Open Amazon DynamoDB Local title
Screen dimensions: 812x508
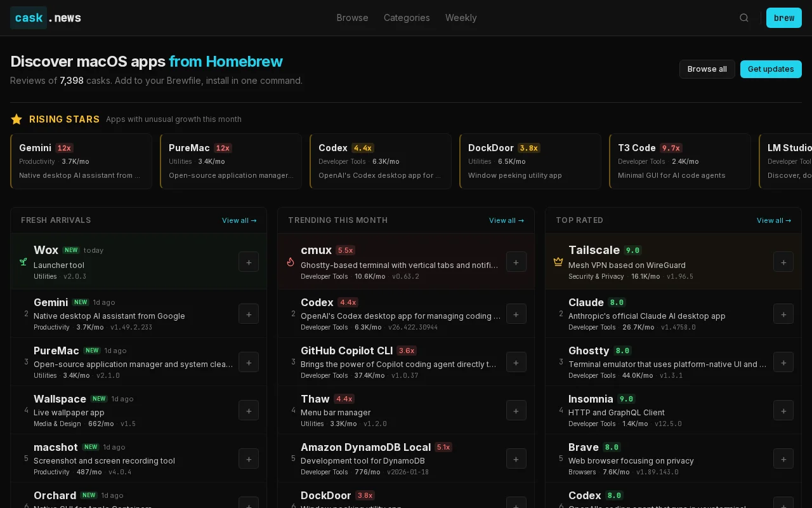click(366, 447)
